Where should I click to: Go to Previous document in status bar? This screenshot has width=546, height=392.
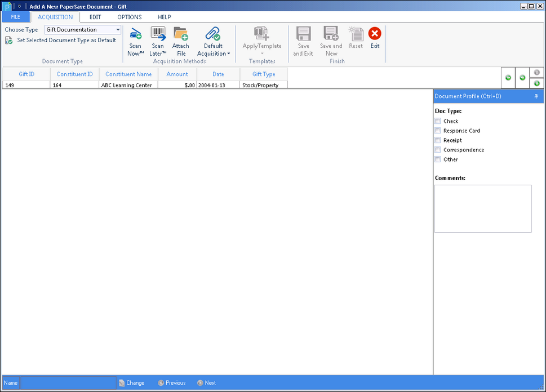(x=172, y=383)
